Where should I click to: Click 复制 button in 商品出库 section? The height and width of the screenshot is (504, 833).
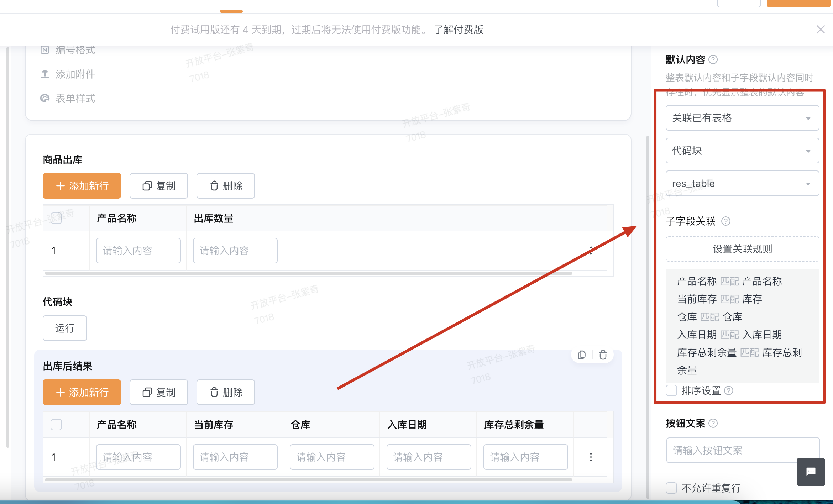pyautogui.click(x=159, y=186)
